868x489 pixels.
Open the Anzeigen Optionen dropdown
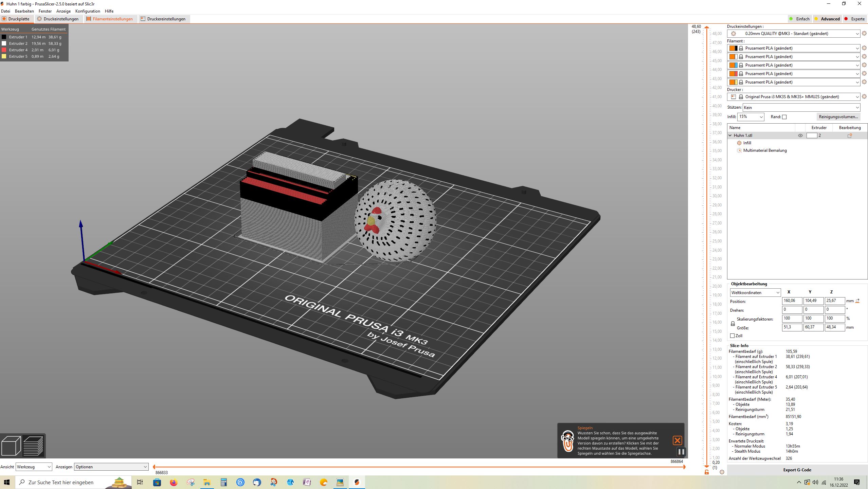coord(111,467)
